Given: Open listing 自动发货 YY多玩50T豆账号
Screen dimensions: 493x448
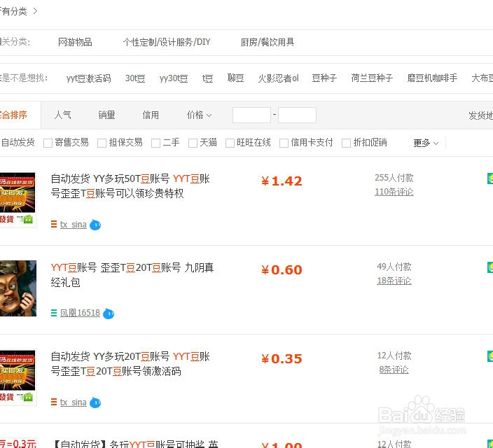Looking at the screenshot, I should click(130, 186).
